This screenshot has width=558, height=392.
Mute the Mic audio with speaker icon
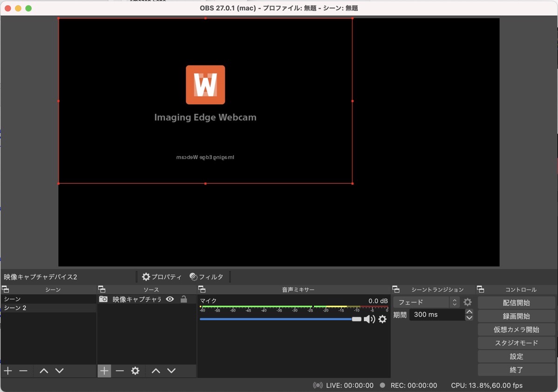click(369, 319)
